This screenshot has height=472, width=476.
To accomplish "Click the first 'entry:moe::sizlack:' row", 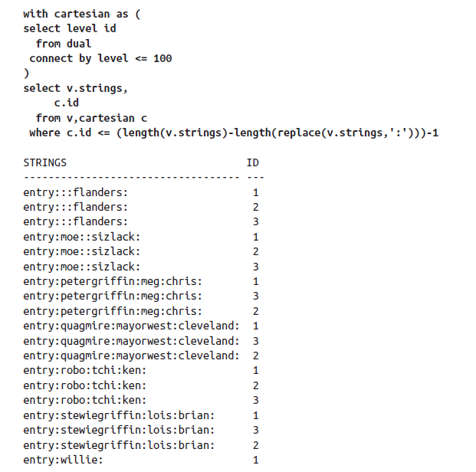I will coord(82,237).
